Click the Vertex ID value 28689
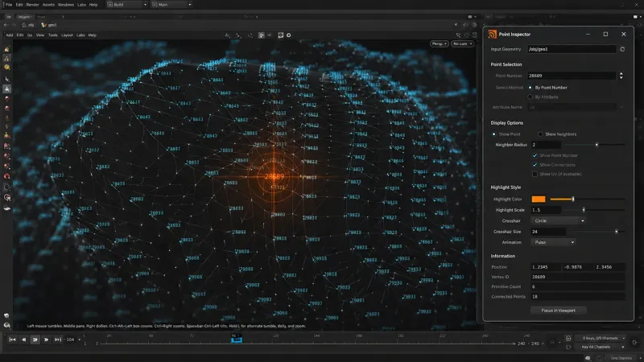Viewport: 644px width, 362px height. point(539,277)
